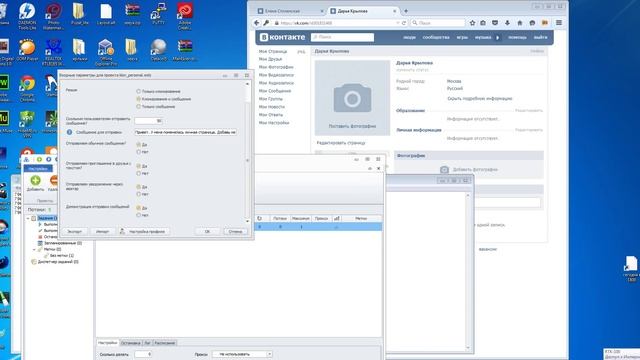Switch to the first Firefox tab
The width and height of the screenshot is (640, 360).
[290, 11]
